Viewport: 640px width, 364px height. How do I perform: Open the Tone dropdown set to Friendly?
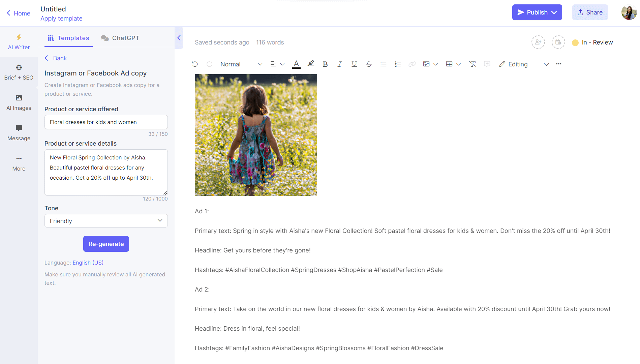[x=106, y=221]
